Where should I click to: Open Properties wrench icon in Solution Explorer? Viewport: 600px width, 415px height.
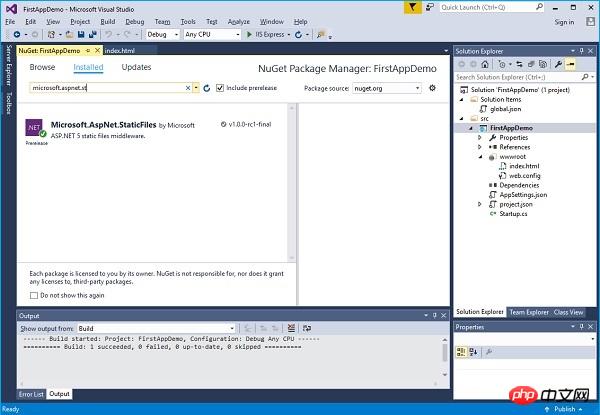coord(558,64)
